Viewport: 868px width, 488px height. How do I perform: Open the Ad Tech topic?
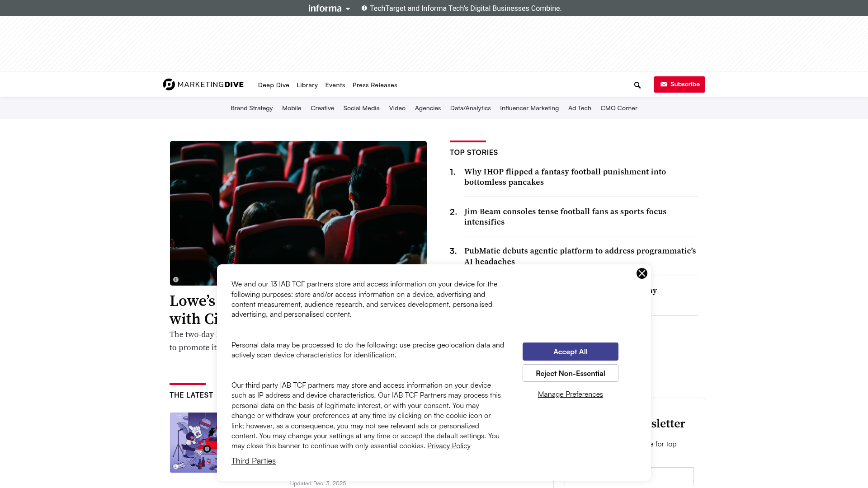[x=580, y=108]
